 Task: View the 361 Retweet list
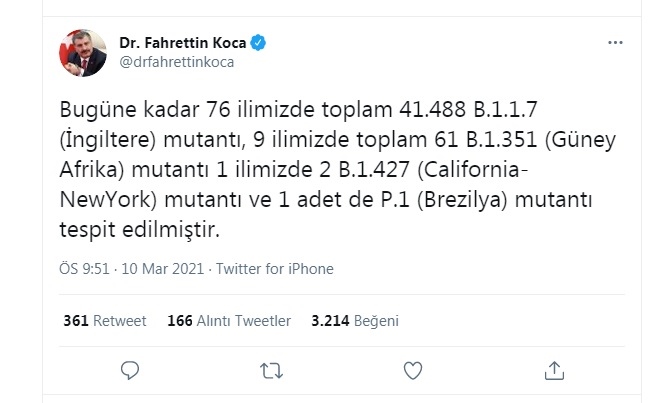point(104,321)
